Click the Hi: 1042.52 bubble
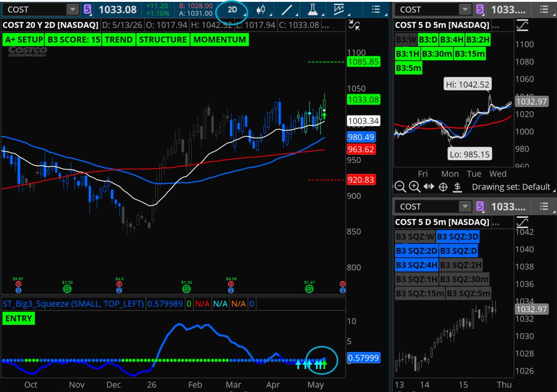The width and height of the screenshot is (557, 392). [467, 84]
